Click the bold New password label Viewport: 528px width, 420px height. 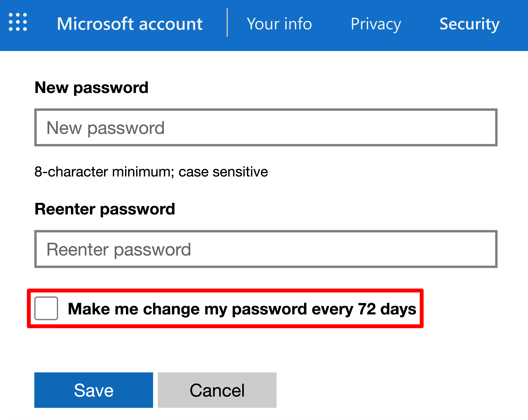tap(91, 87)
